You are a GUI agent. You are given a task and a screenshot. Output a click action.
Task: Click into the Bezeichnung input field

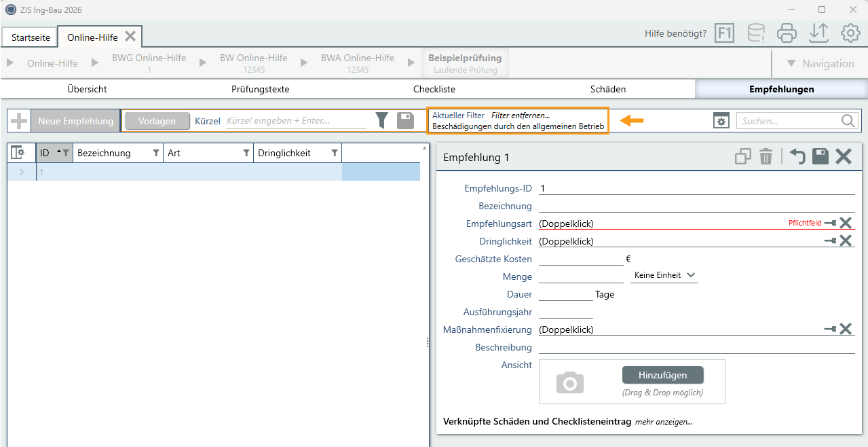697,206
